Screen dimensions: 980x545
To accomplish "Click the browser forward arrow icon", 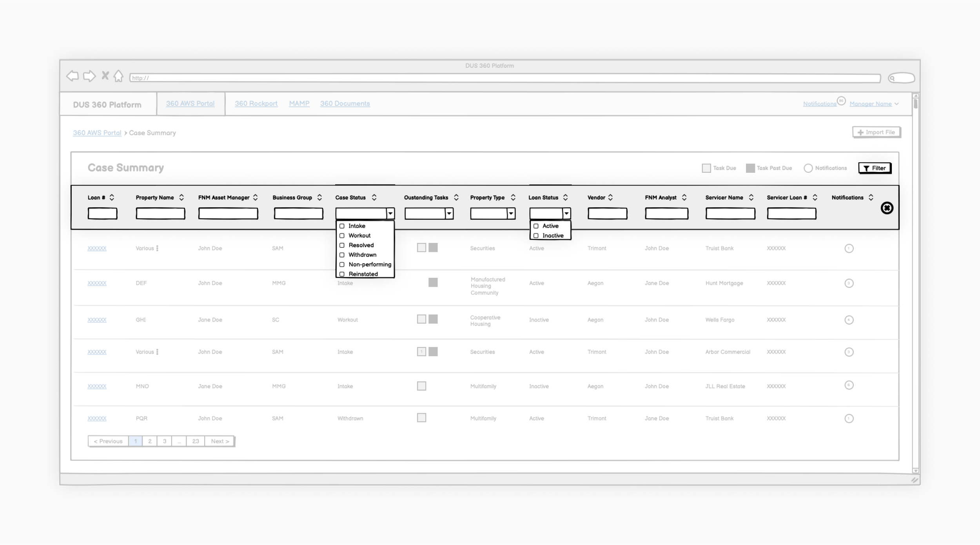I will (89, 76).
